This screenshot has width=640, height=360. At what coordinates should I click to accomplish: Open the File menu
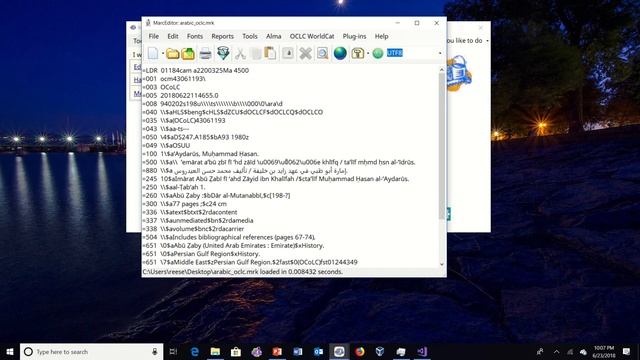coord(154,36)
